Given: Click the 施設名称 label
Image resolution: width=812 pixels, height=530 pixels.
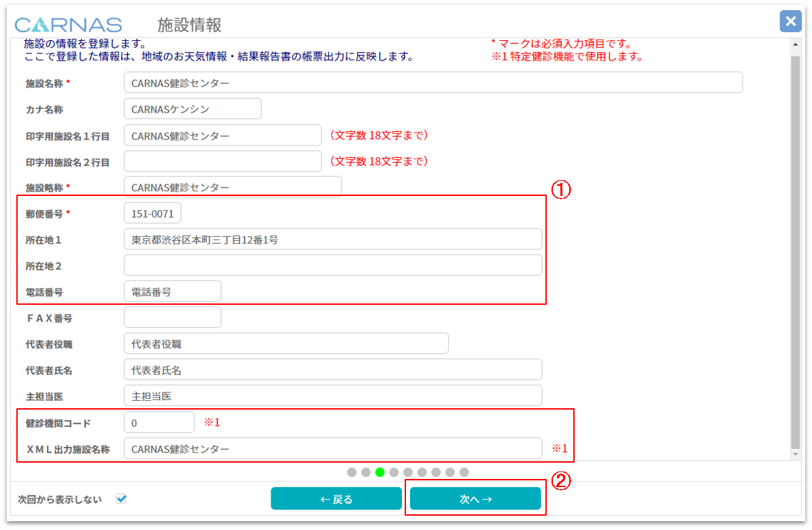Looking at the screenshot, I should tap(44, 84).
